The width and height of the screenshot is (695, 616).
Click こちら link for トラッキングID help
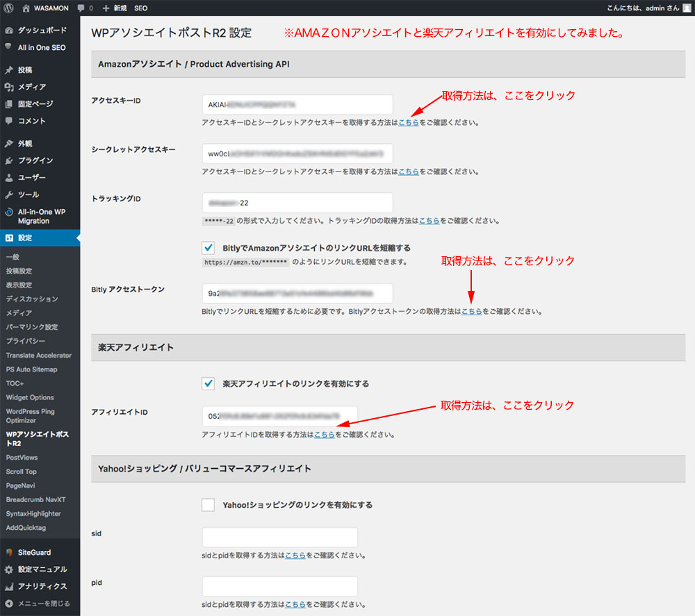429,221
